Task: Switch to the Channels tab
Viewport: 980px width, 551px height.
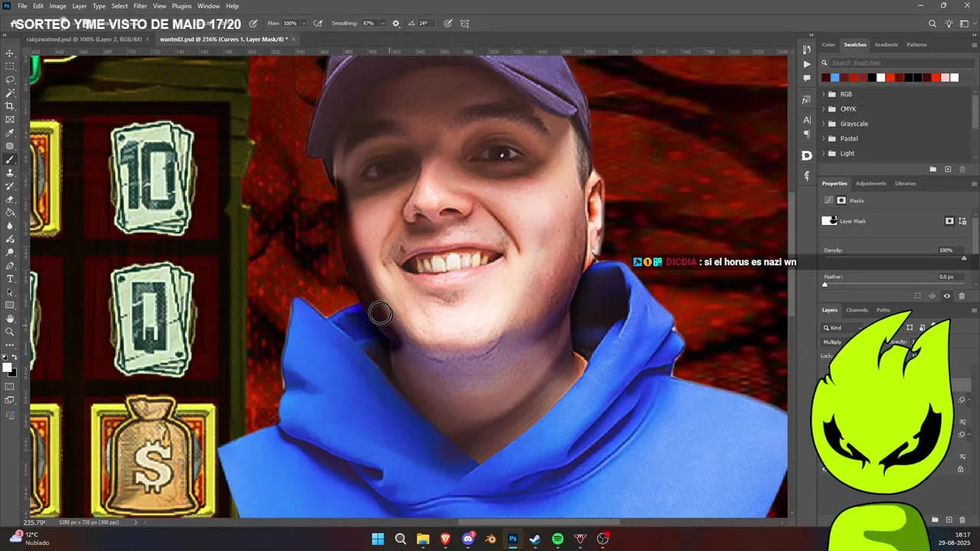Action: [857, 310]
